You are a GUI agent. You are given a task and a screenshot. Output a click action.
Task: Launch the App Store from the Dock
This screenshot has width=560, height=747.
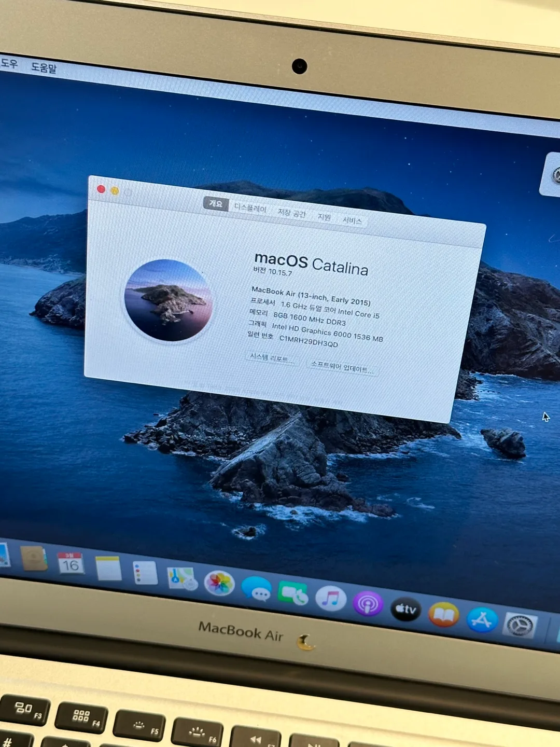click(482, 620)
